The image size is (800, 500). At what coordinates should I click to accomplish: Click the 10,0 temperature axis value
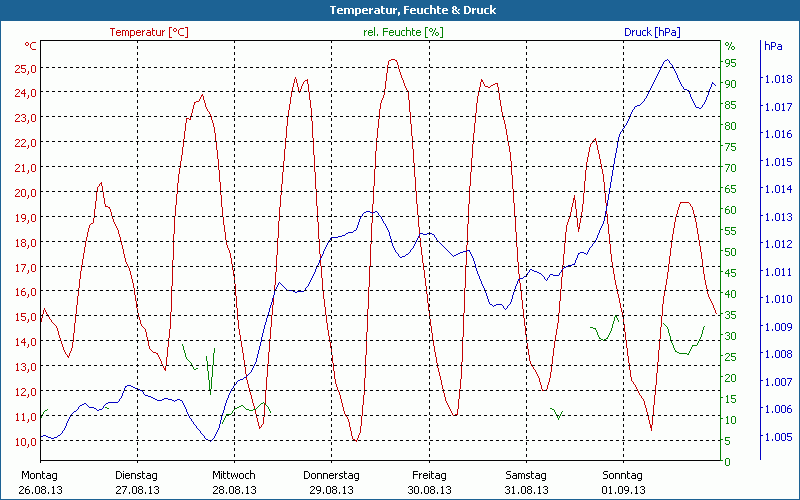(x=26, y=442)
